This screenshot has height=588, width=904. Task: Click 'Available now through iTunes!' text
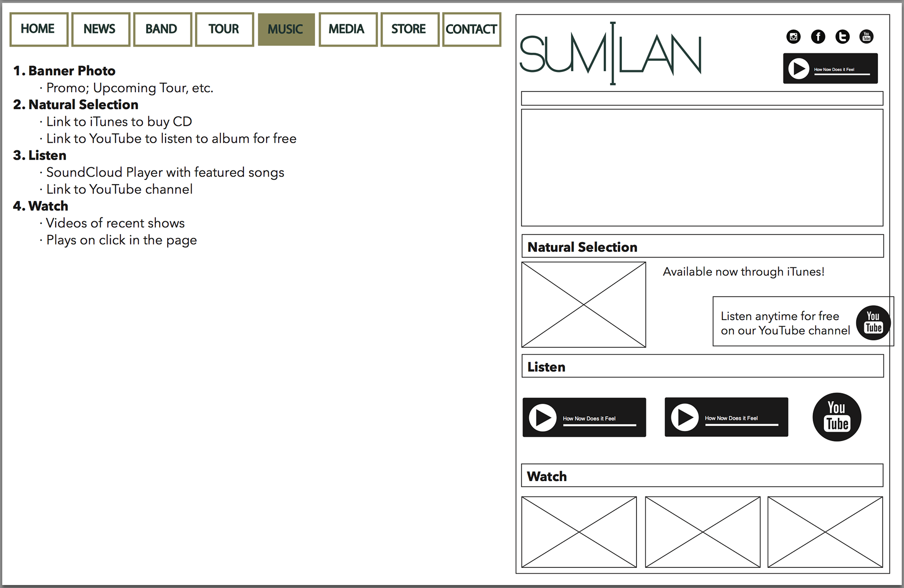[x=743, y=272]
